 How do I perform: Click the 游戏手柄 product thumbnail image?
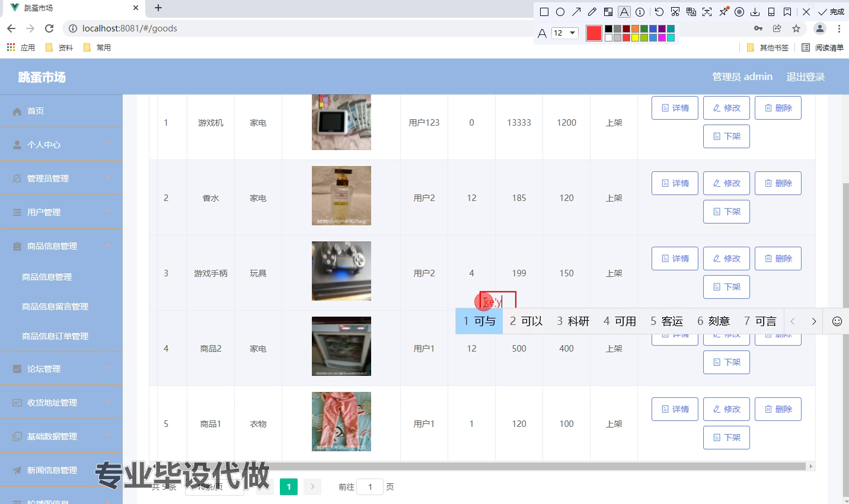[x=341, y=271]
